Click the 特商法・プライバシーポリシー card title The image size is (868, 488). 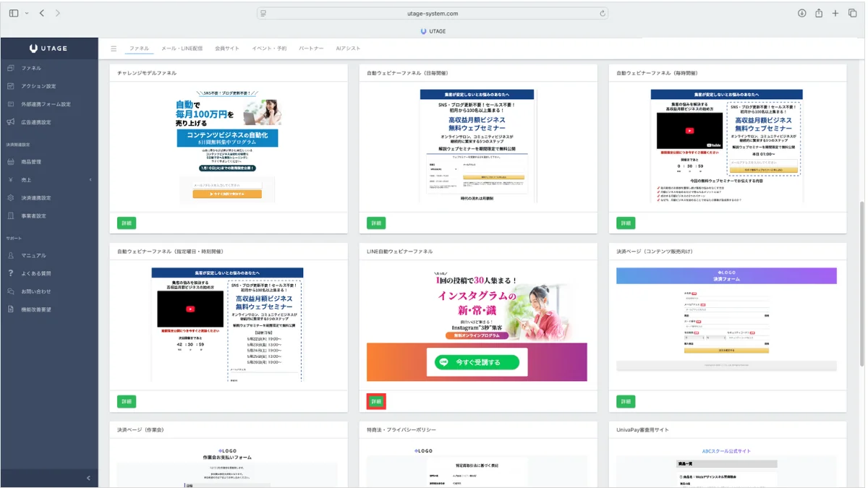pos(400,429)
